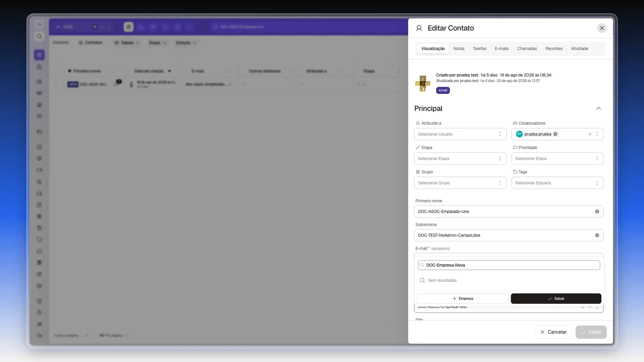This screenshot has height=362, width=644.
Task: Click the add Empresa button
Action: pos(463,299)
